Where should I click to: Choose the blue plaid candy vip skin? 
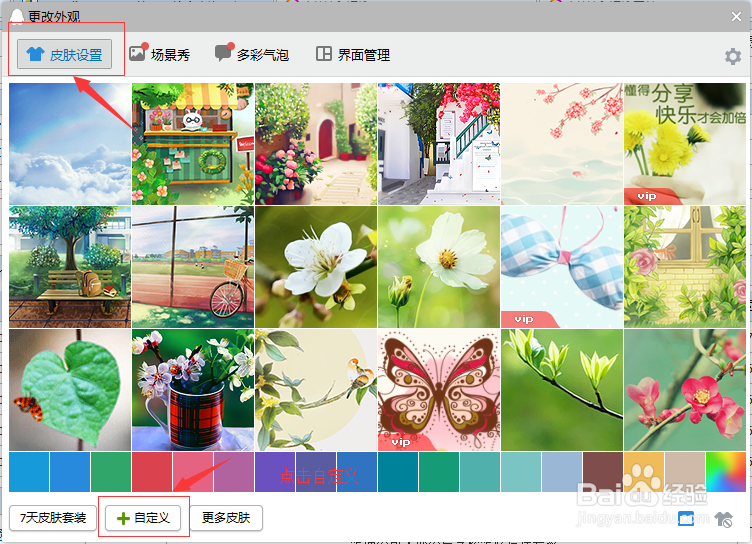[562, 267]
